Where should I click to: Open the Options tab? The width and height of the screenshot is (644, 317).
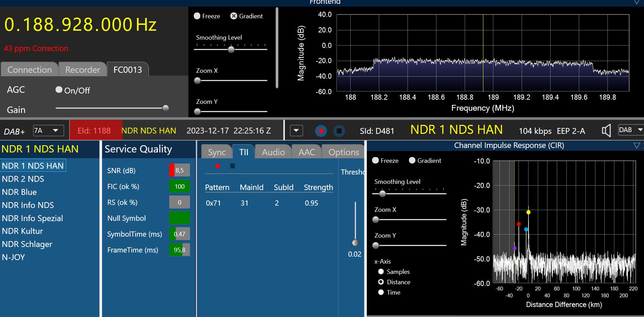[x=343, y=152]
